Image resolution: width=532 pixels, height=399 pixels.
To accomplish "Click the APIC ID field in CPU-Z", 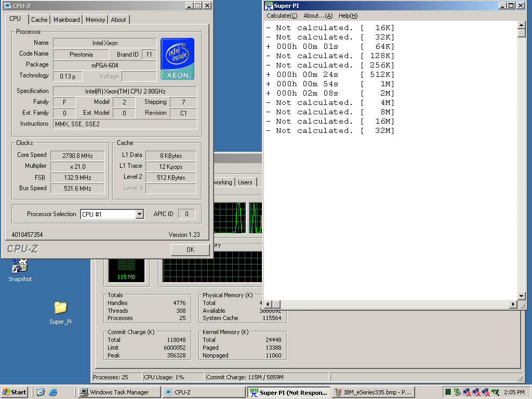I will tap(187, 214).
